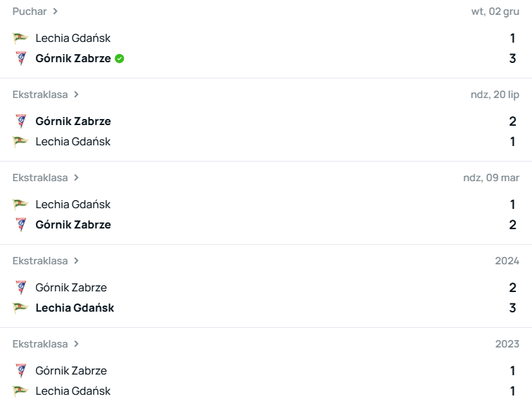
Task: Open the Puchar competition link
Action: click(x=29, y=11)
